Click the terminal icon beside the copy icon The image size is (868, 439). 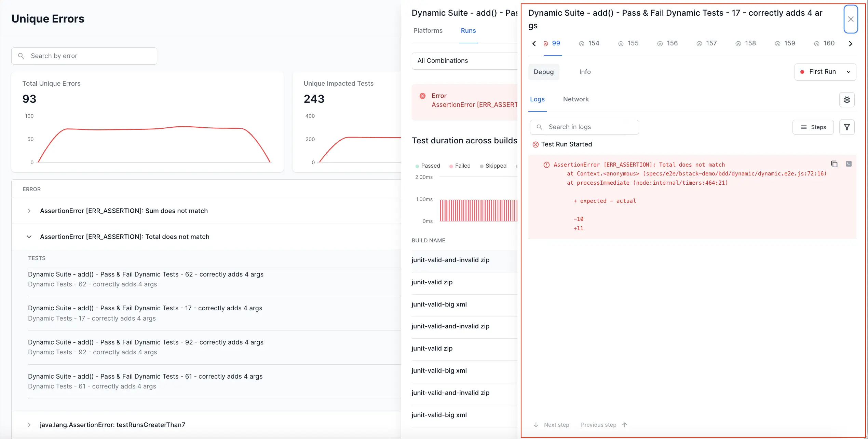849,164
